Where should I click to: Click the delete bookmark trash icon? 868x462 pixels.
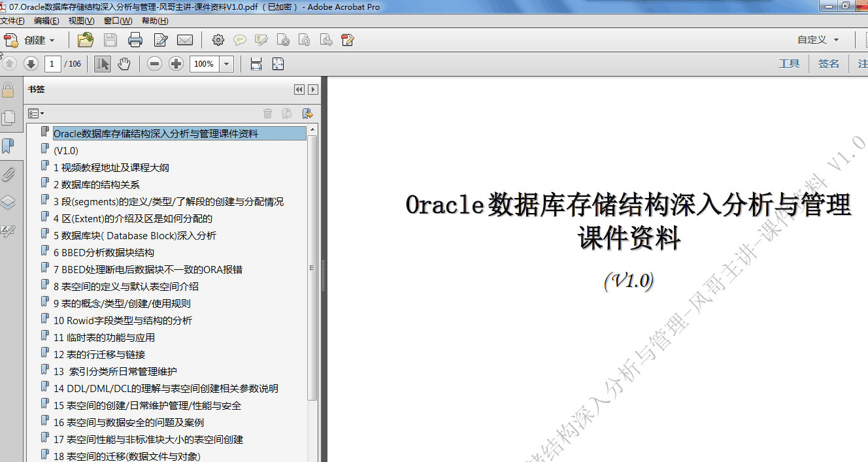[267, 113]
